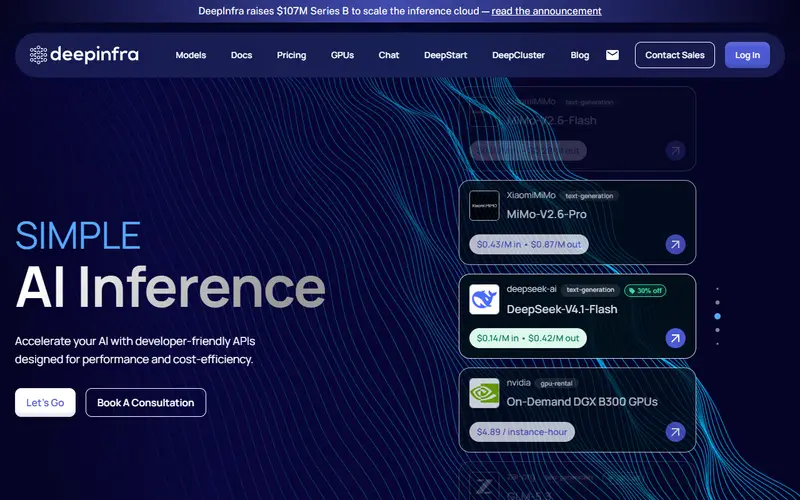Image resolution: width=800 pixels, height=500 pixels.
Task: Open the Blog link
Action: (x=580, y=55)
